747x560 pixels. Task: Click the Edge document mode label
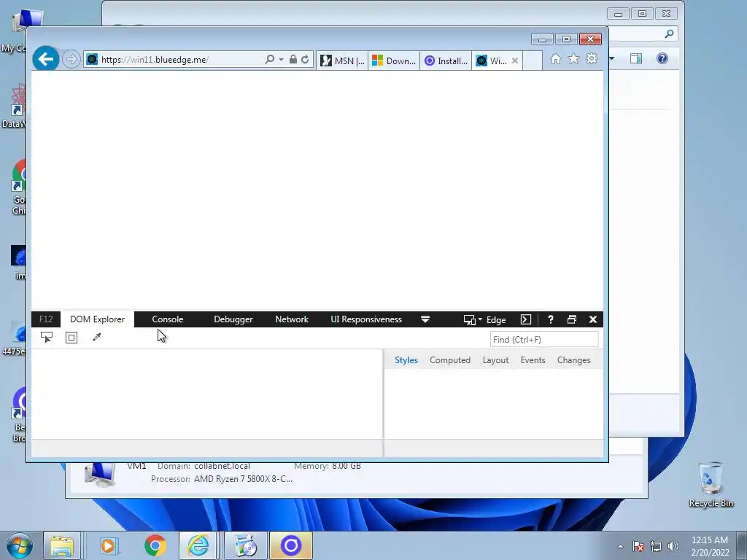click(496, 320)
